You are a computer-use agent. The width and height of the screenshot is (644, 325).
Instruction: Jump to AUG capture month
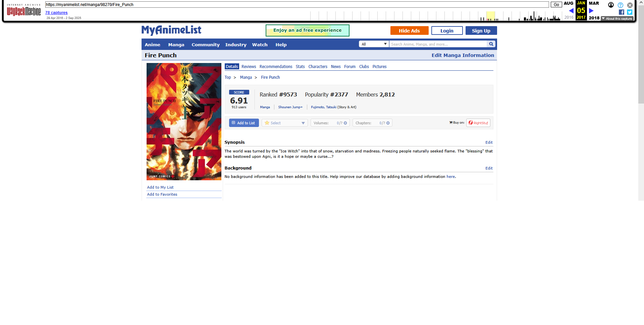(x=569, y=3)
